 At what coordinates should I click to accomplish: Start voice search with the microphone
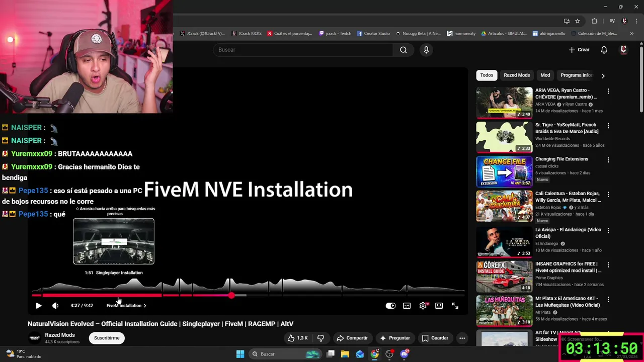426,50
